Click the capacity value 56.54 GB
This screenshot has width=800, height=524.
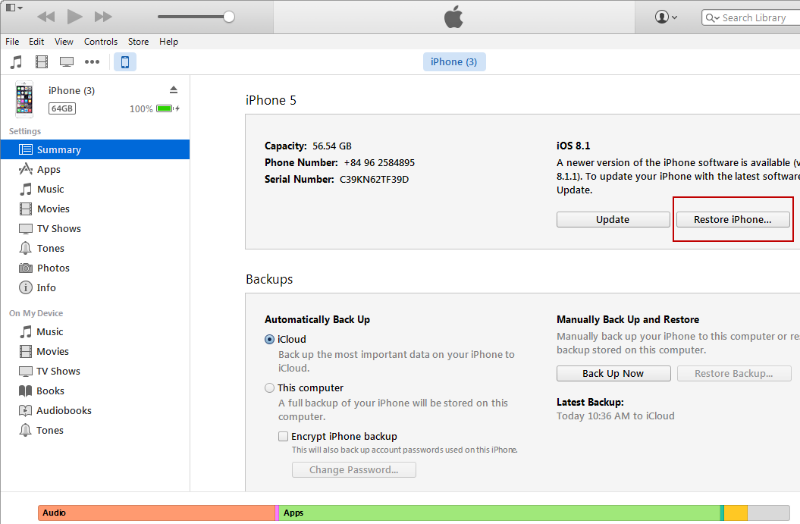pos(332,146)
